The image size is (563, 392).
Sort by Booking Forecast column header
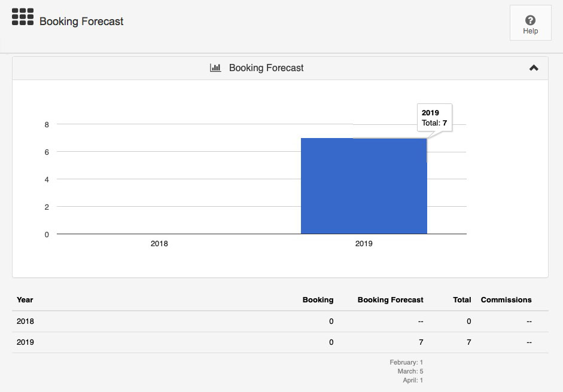pyautogui.click(x=390, y=300)
